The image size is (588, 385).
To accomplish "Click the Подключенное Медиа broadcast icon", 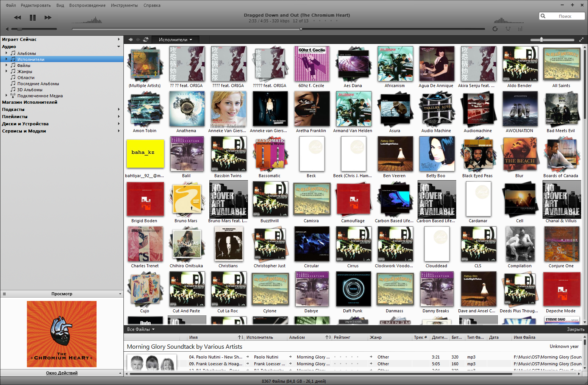I will pyautogui.click(x=13, y=95).
